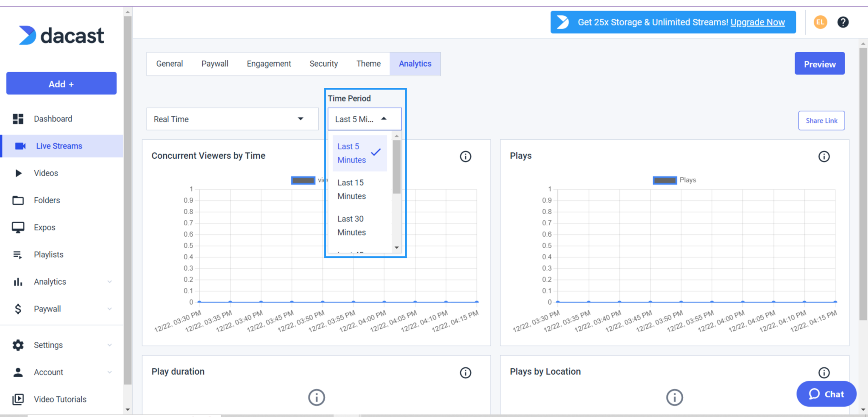The height and width of the screenshot is (417, 868).
Task: Open the EL profile avatar
Action: point(820,22)
